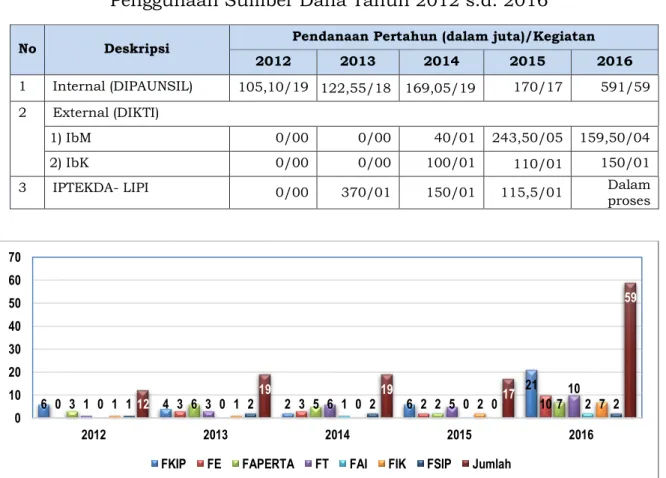Viewport: 666px width, 478px height.
Task: Select the 'No' column header
Action: pos(27,49)
